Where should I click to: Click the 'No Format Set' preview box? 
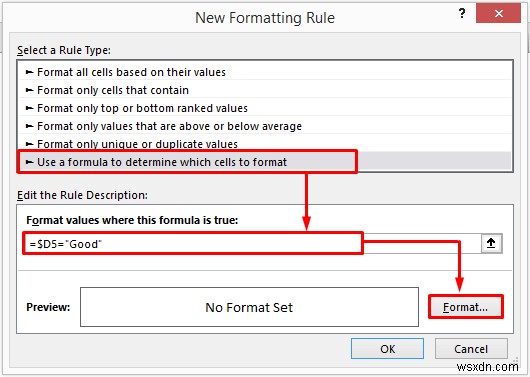click(x=249, y=307)
